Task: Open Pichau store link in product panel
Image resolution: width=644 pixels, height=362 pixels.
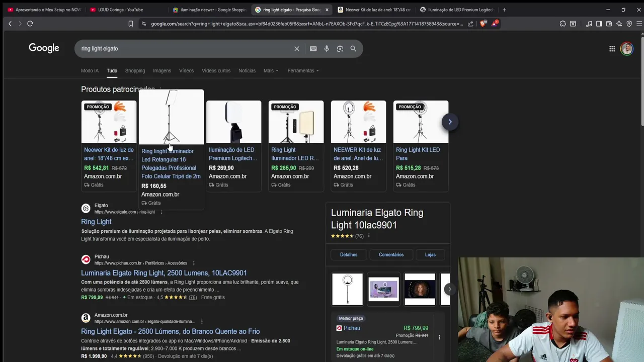Action: pyautogui.click(x=352, y=328)
